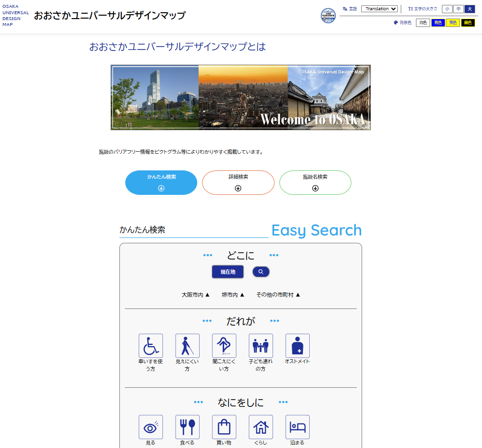Screen dimensions: 482x448
Task: Choose the house living icon くらし
Action: (261, 427)
